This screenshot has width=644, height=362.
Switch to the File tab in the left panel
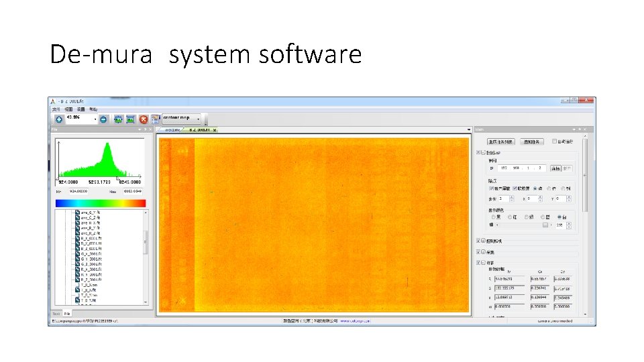67,314
